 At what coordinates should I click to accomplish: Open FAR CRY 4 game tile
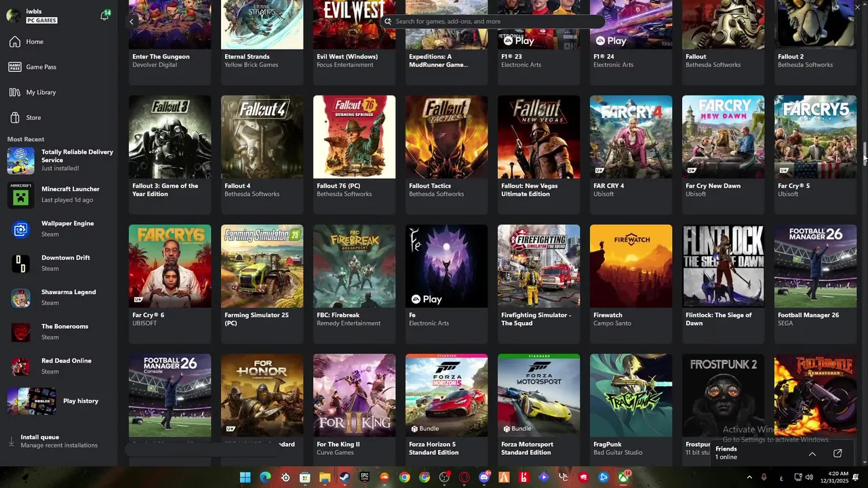pyautogui.click(x=631, y=155)
